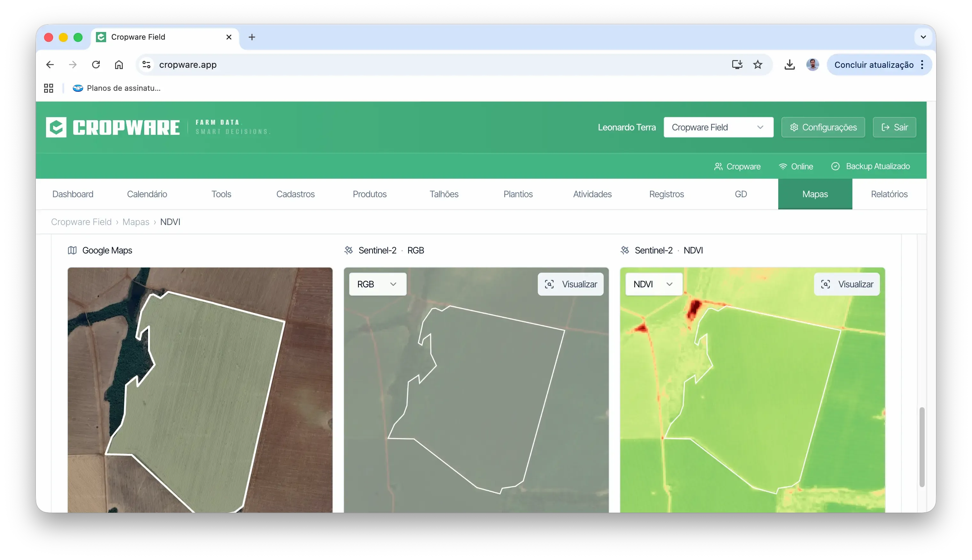Image resolution: width=972 pixels, height=560 pixels.
Task: Open the Planos de assinatu... bookmark
Action: (117, 88)
